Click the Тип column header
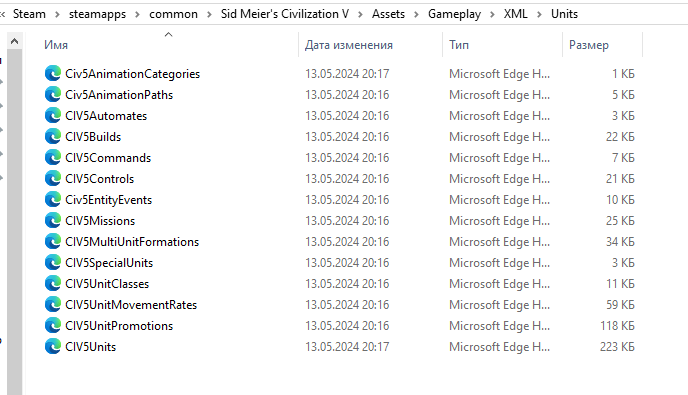Viewport: 688px width, 395px height. click(x=459, y=45)
